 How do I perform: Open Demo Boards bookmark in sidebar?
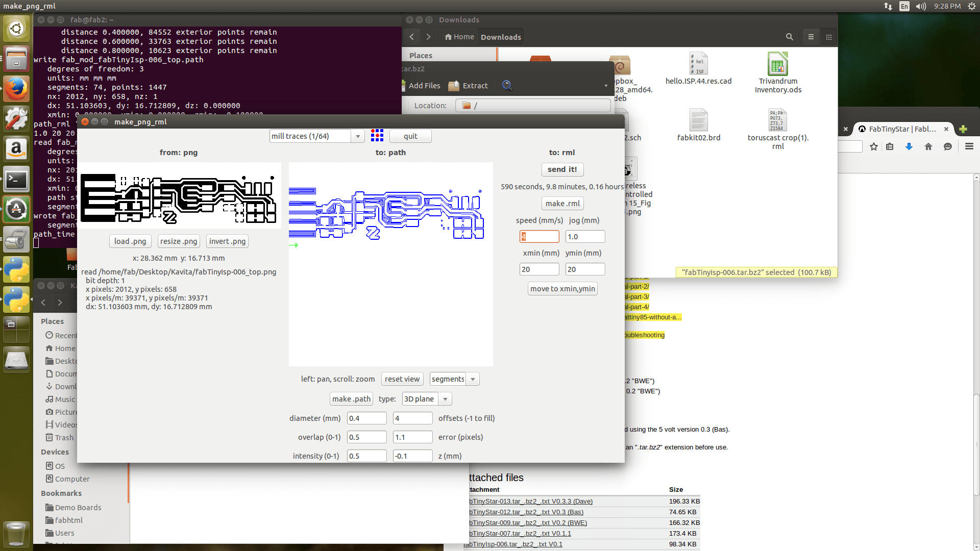coord(78,508)
